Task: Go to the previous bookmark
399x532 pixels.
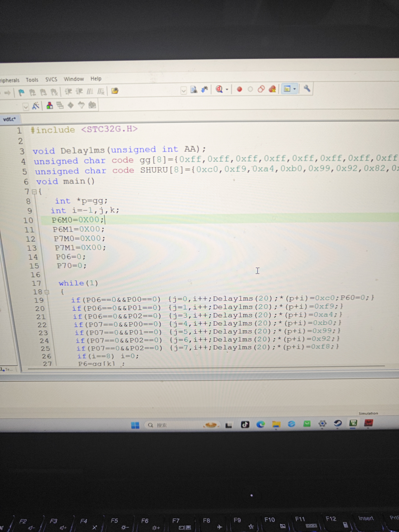Action: tap(32, 92)
